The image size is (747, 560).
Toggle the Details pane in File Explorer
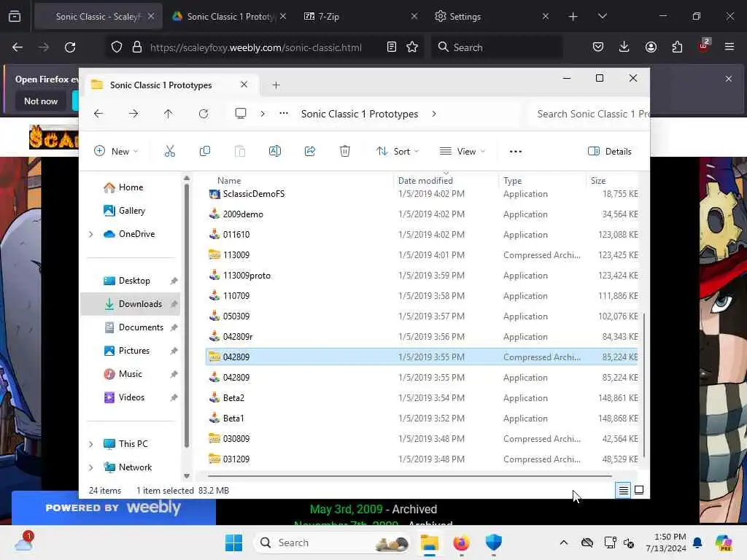pos(610,152)
